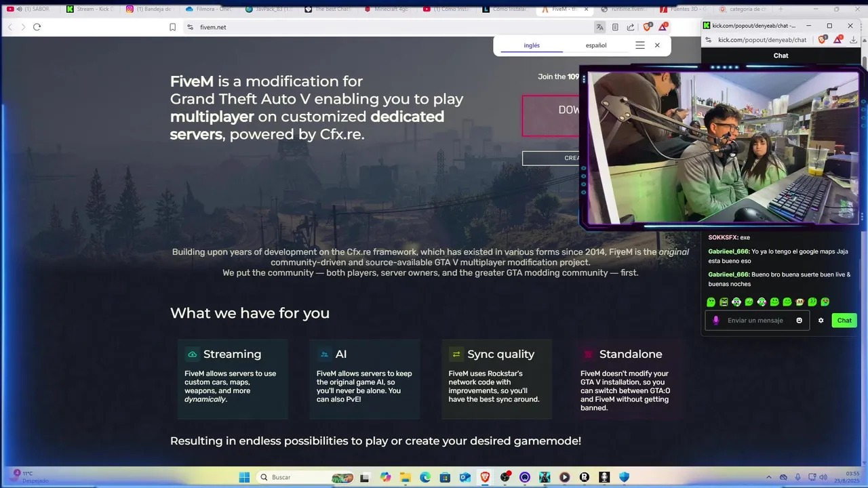Open Outlook from taskbar

[465, 477]
